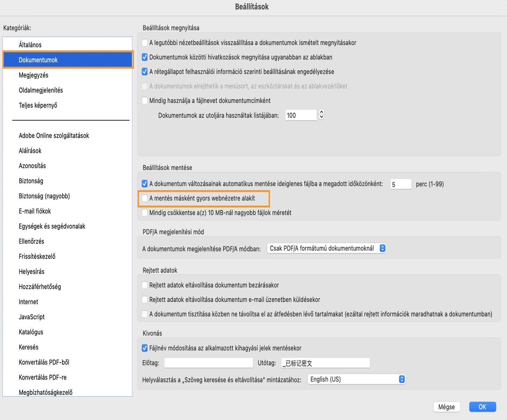
Task: Enable the 'A mentés másként gyors webnézetre' checkbox
Action: click(145, 198)
